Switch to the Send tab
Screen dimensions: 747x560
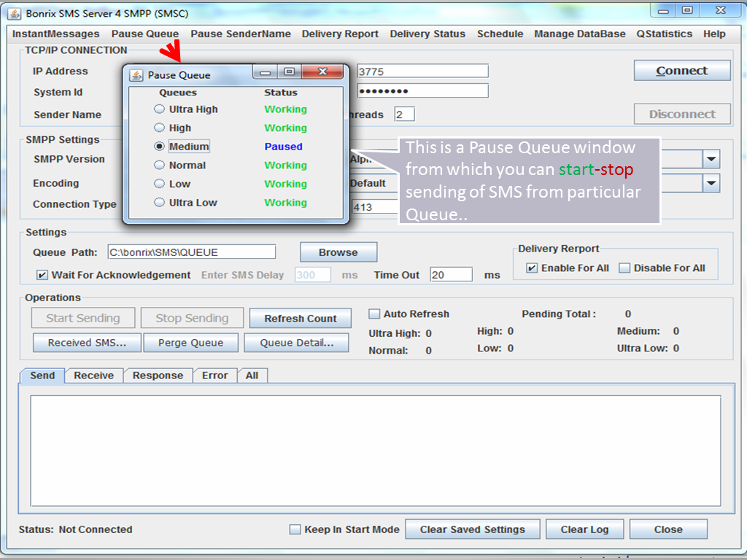click(42, 376)
